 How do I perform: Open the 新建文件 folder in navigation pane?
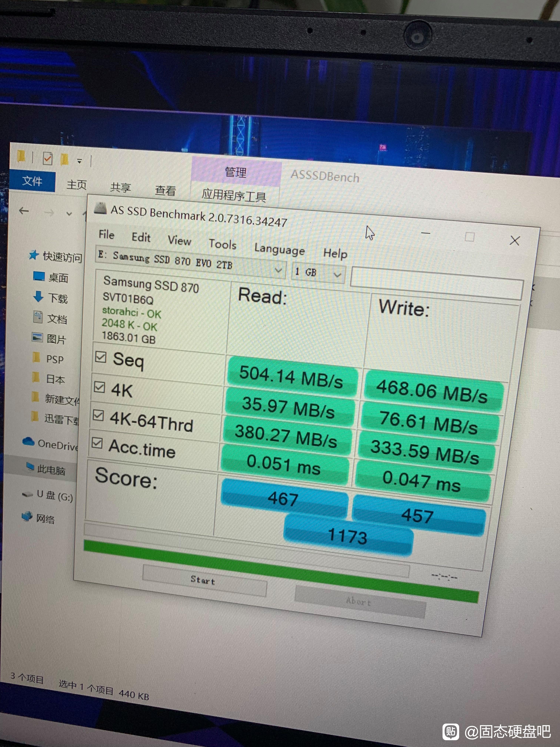tap(55, 399)
